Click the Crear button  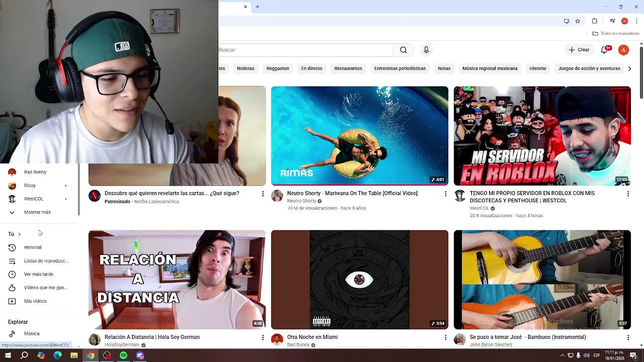579,50
